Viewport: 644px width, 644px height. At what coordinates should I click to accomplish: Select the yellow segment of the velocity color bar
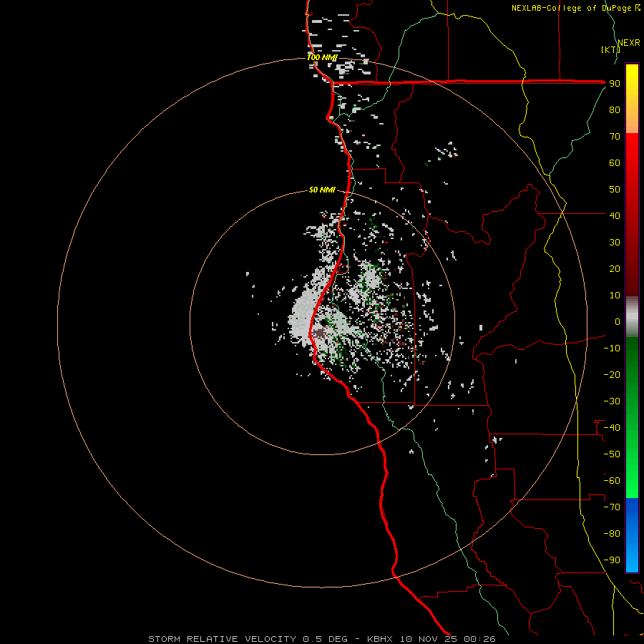coord(632,99)
